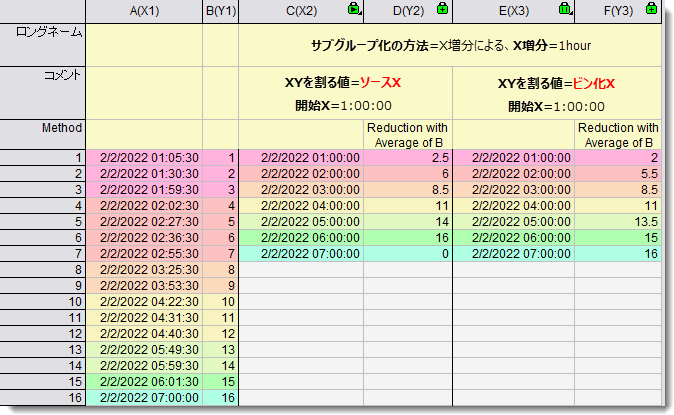
Task: Select row header number 16
Action: tap(43, 397)
